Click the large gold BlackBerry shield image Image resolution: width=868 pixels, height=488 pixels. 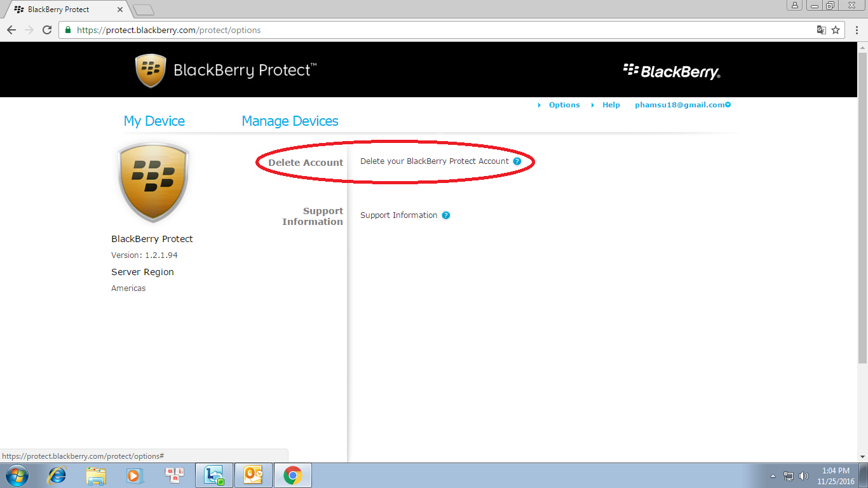click(x=154, y=182)
